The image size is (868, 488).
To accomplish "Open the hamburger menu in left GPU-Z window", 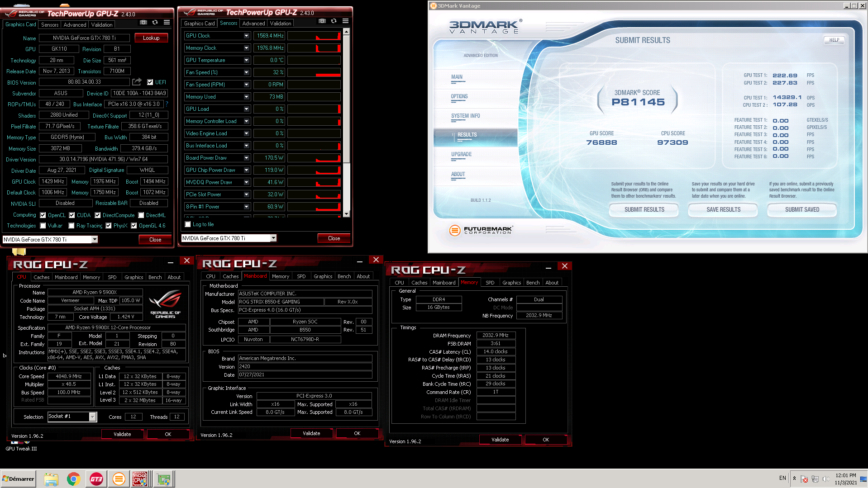I will click(x=167, y=22).
